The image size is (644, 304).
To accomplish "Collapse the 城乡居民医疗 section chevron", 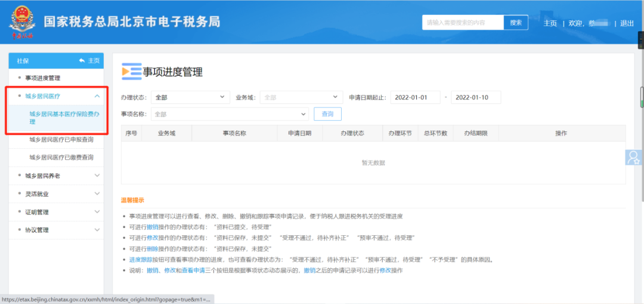I will point(97,96).
